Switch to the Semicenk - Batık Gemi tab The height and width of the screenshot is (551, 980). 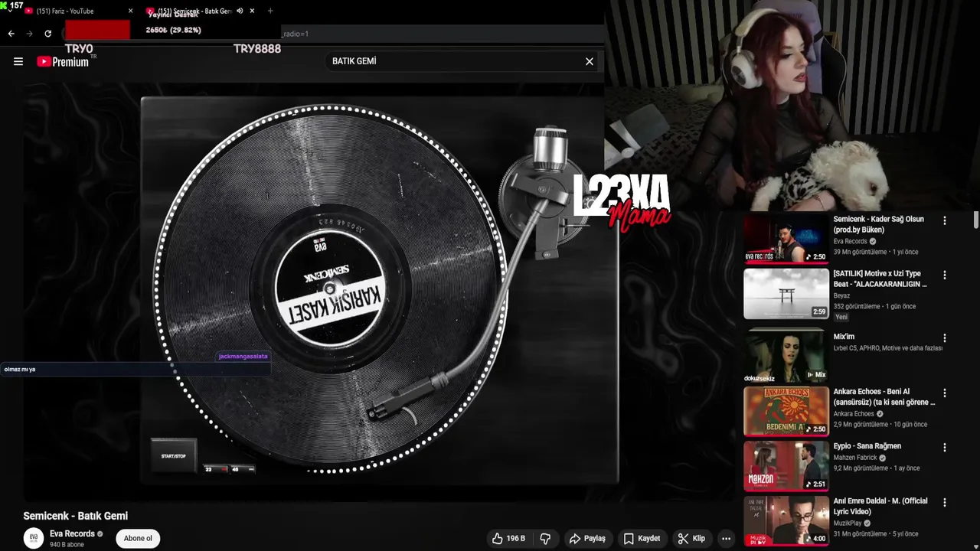coord(195,11)
